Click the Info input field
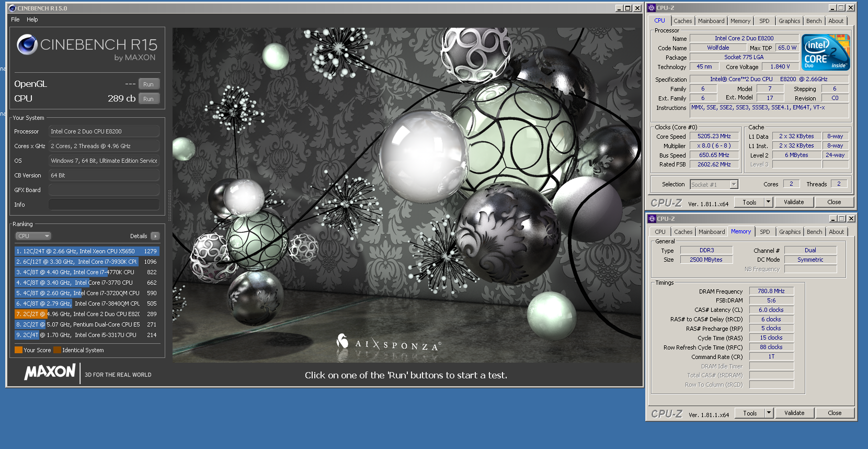The width and height of the screenshot is (868, 449). tap(104, 205)
